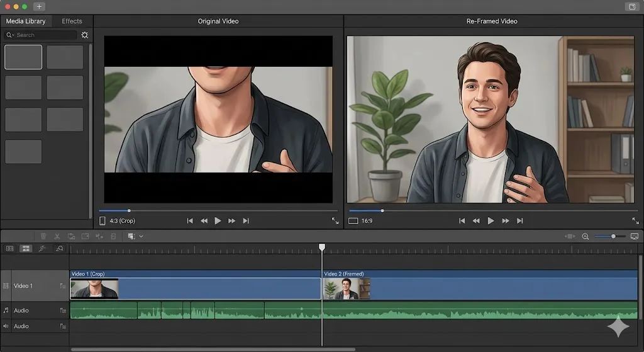The height and width of the screenshot is (352, 644).
Task: Click the filmstrip view icon above track headers
Action: pos(10,248)
